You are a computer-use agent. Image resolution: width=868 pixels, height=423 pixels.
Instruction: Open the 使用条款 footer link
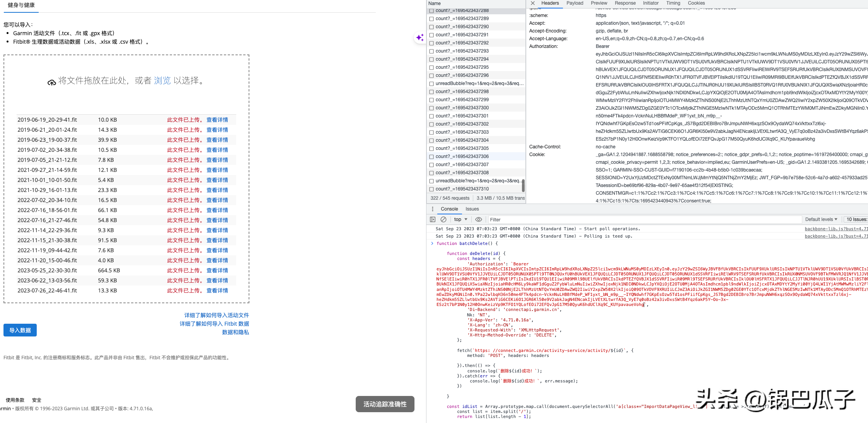point(15,400)
